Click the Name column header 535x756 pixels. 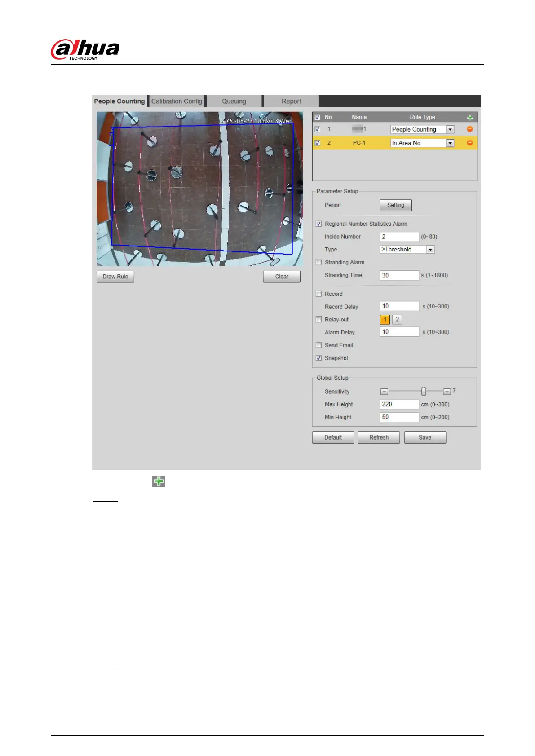pyautogui.click(x=359, y=117)
